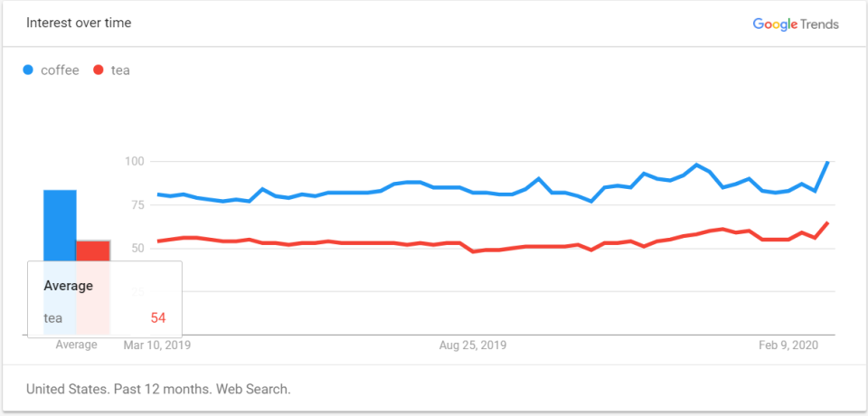Click the Average tooltip title

69,286
